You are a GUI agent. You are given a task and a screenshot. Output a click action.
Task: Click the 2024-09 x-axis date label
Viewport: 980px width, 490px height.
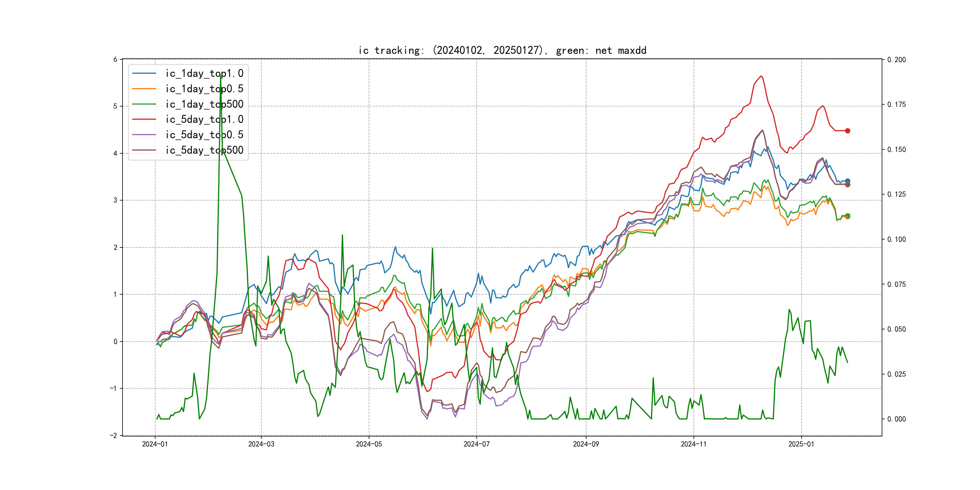(x=586, y=444)
